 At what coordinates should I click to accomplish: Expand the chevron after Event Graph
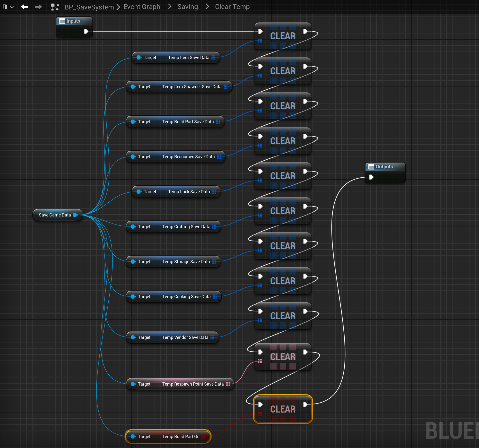click(170, 7)
